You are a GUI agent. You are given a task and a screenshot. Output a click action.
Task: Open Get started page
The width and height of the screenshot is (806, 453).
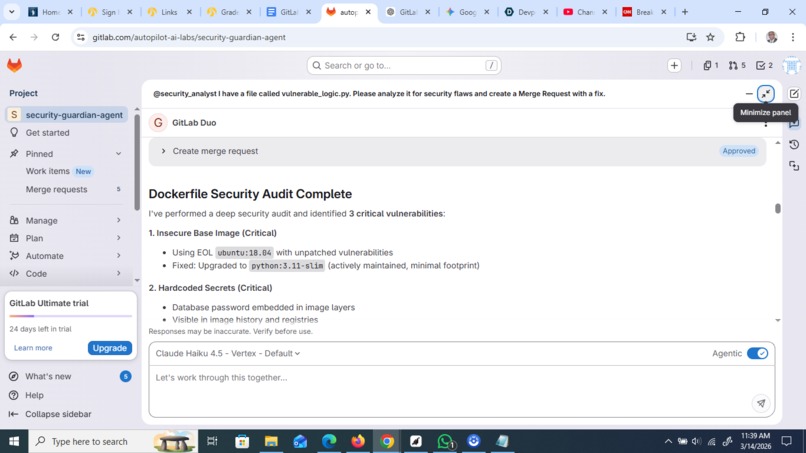coord(67,133)
